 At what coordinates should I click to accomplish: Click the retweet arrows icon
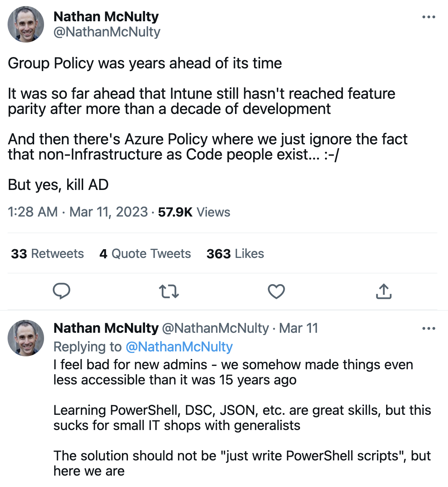[169, 291]
